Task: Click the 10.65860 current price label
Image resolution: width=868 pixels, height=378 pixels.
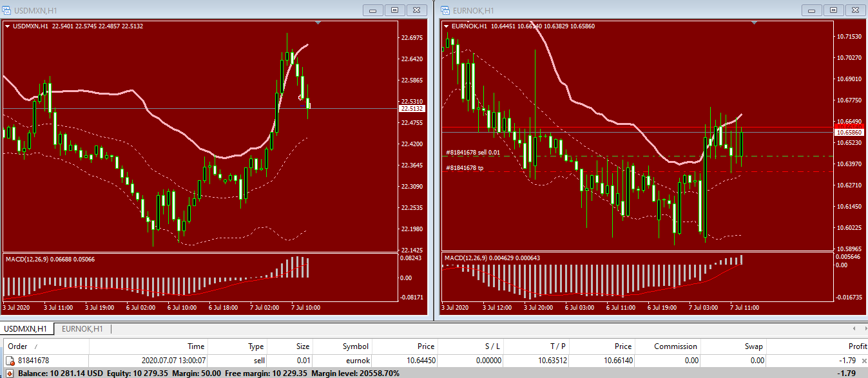Action: (850, 132)
